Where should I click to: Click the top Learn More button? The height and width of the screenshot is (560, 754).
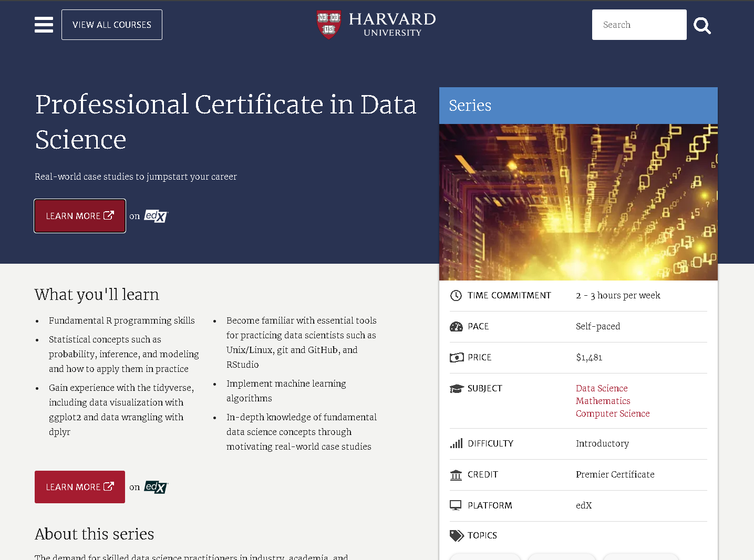80,216
